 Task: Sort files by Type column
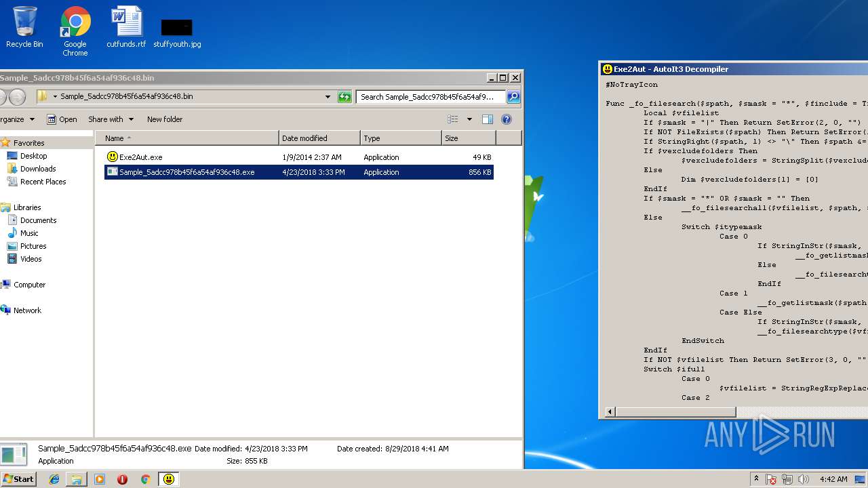[401, 138]
